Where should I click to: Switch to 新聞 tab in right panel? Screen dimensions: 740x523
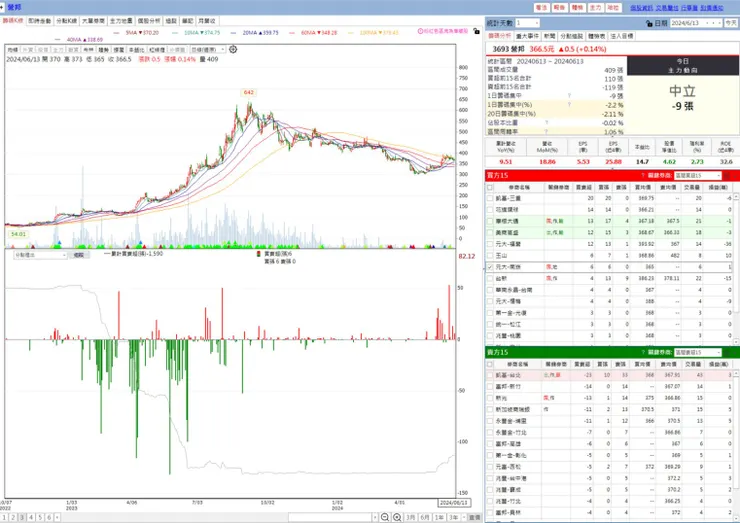549,36
